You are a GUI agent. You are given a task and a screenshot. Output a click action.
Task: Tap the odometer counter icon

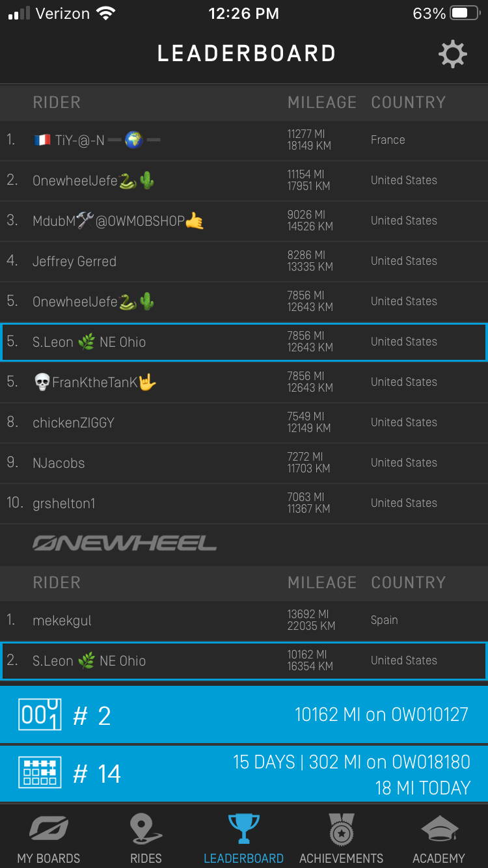tap(40, 714)
